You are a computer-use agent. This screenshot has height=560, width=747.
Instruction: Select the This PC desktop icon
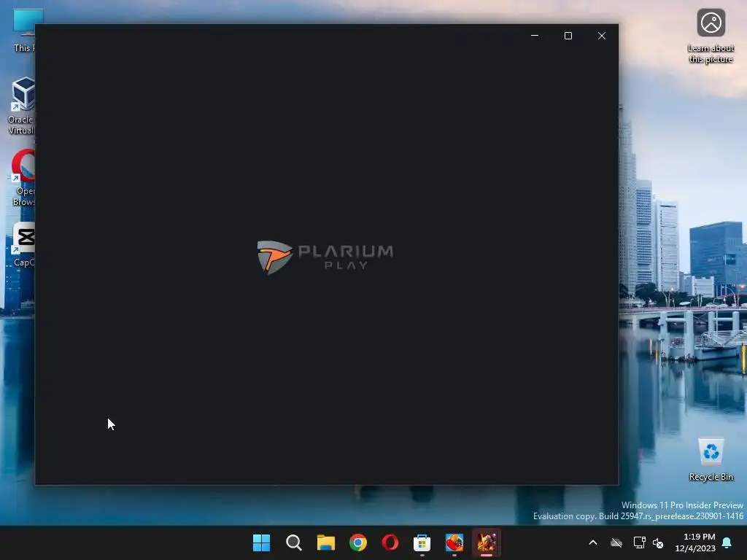[25, 30]
